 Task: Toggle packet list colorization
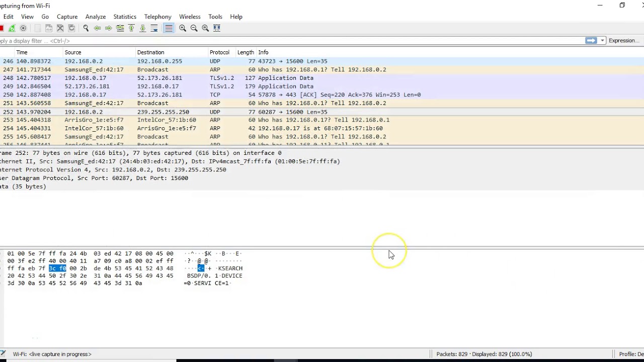click(169, 28)
